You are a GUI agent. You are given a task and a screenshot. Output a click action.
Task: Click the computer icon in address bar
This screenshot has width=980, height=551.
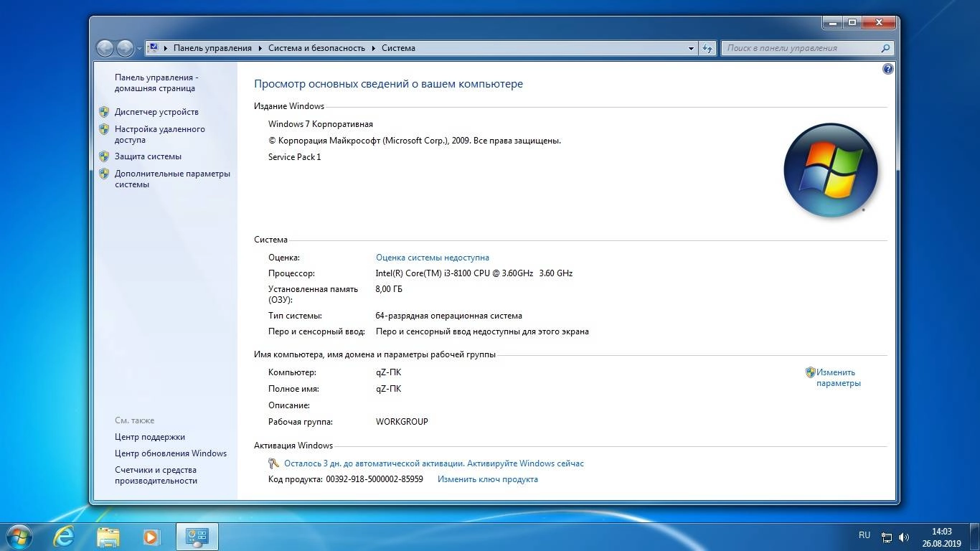[153, 48]
